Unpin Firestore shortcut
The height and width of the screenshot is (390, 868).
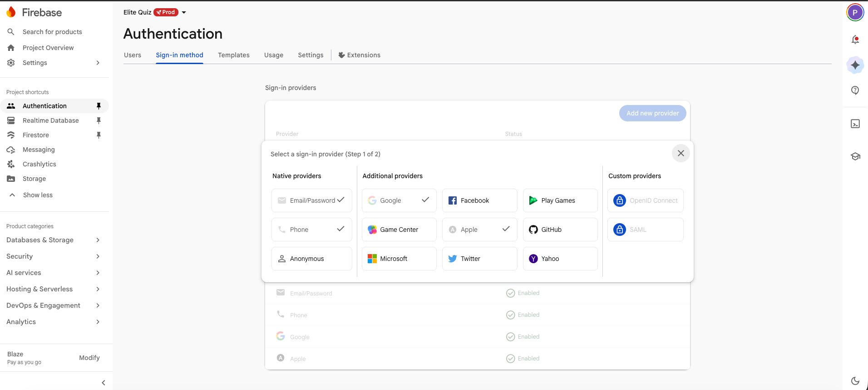(x=99, y=135)
